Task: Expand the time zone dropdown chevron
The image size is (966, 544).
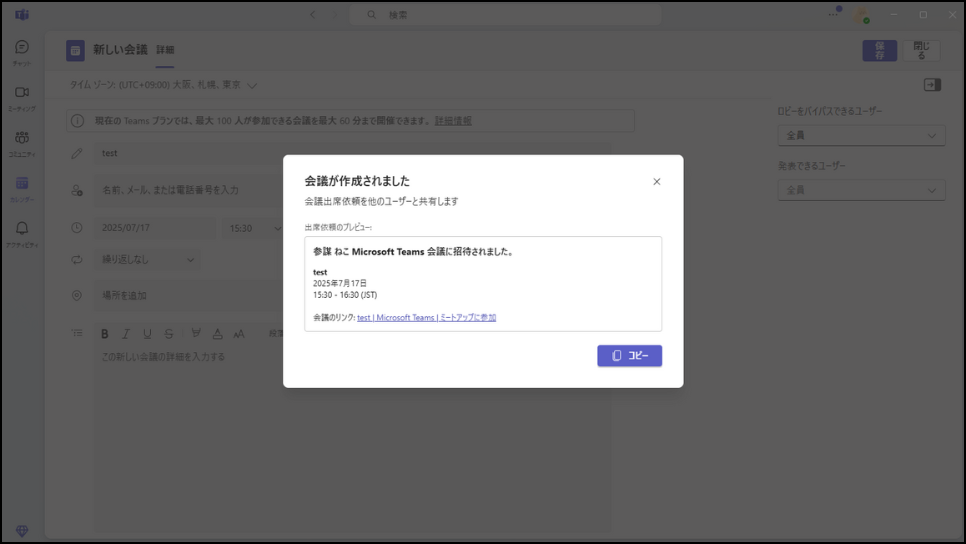Action: [x=252, y=86]
